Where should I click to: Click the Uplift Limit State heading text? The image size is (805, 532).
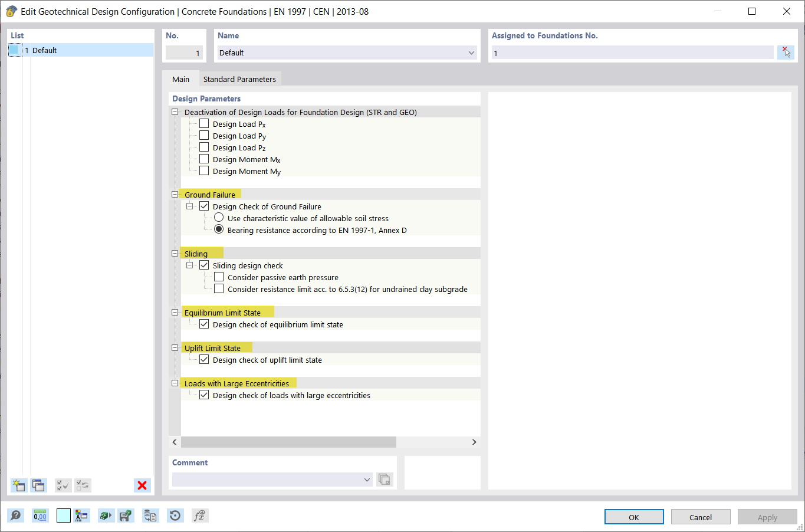coord(212,348)
